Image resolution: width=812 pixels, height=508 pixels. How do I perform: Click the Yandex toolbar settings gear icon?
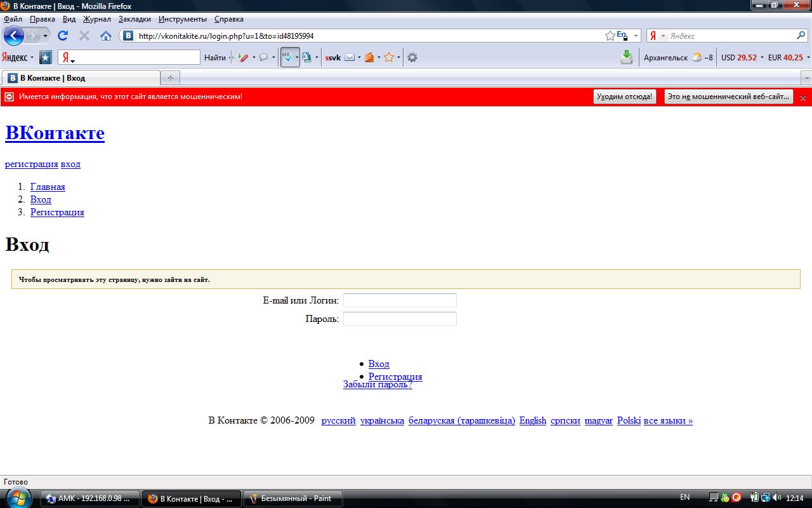point(412,57)
